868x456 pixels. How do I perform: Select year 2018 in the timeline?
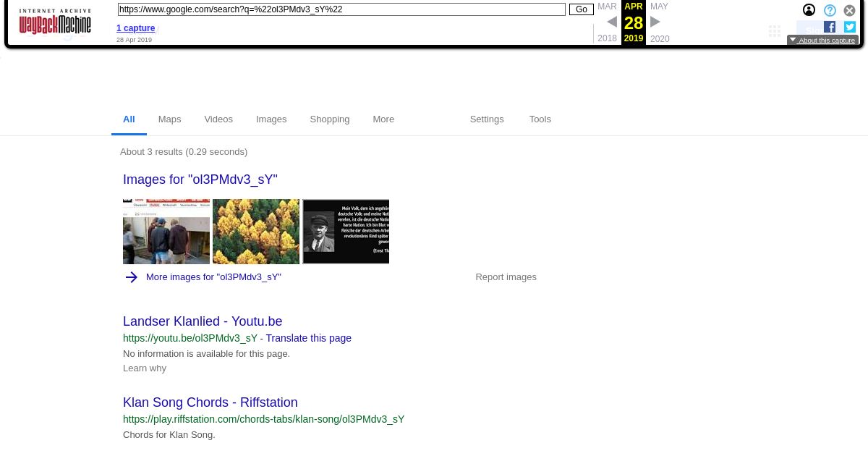pos(608,39)
